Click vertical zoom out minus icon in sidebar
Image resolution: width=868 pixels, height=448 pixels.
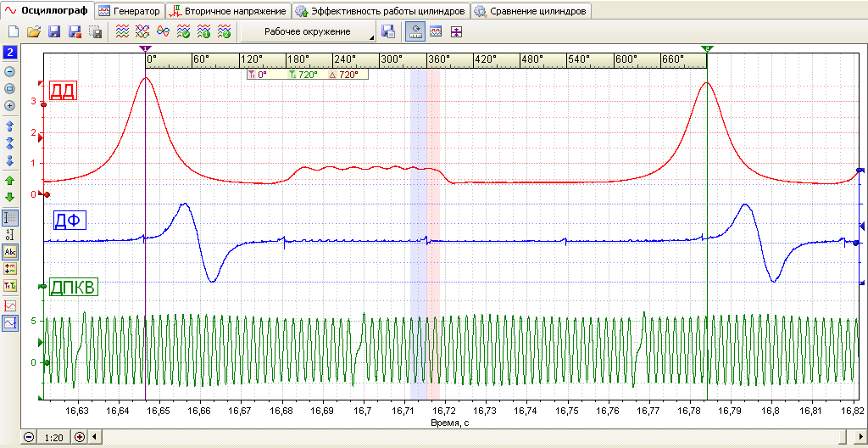pyautogui.click(x=10, y=71)
